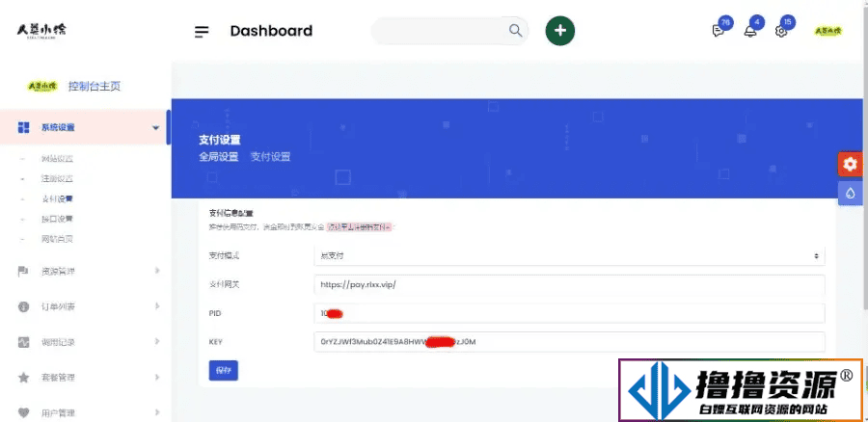Open 网站设置 submenu item
The width and height of the screenshot is (868, 422).
point(58,159)
